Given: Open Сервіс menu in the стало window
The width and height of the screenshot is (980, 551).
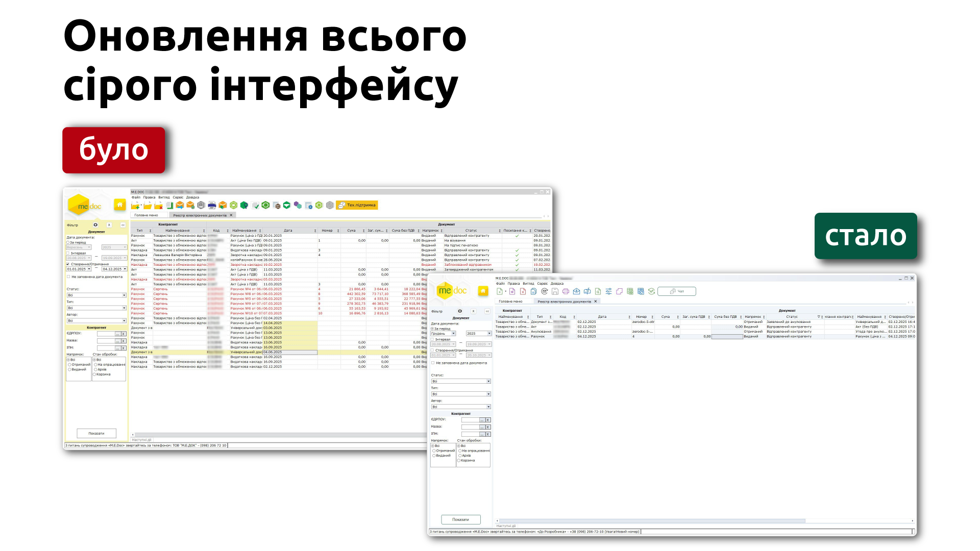Looking at the screenshot, I should [x=542, y=284].
